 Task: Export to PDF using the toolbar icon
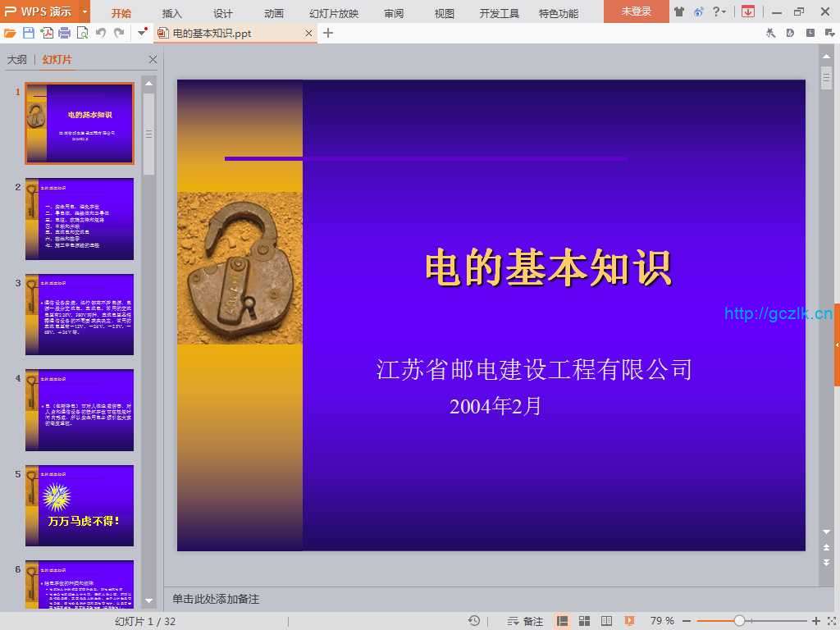(47, 33)
